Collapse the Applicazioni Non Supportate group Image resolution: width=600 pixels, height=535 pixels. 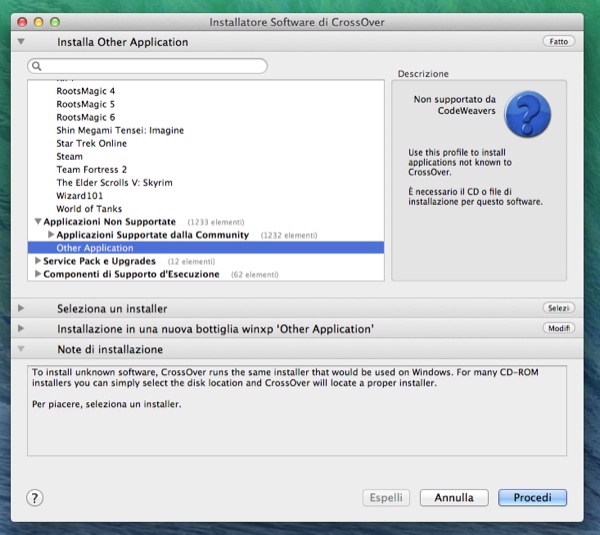(38, 222)
